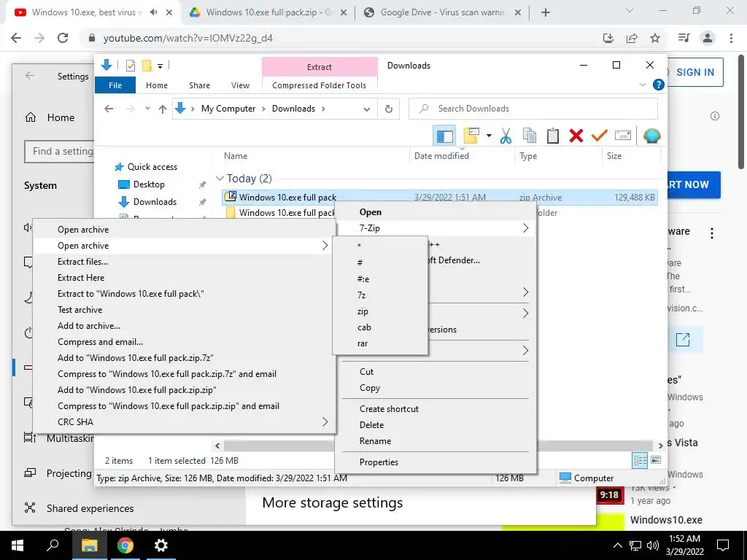The height and width of the screenshot is (560, 747).
Task: Click Properties in context menu
Action: click(436, 462)
